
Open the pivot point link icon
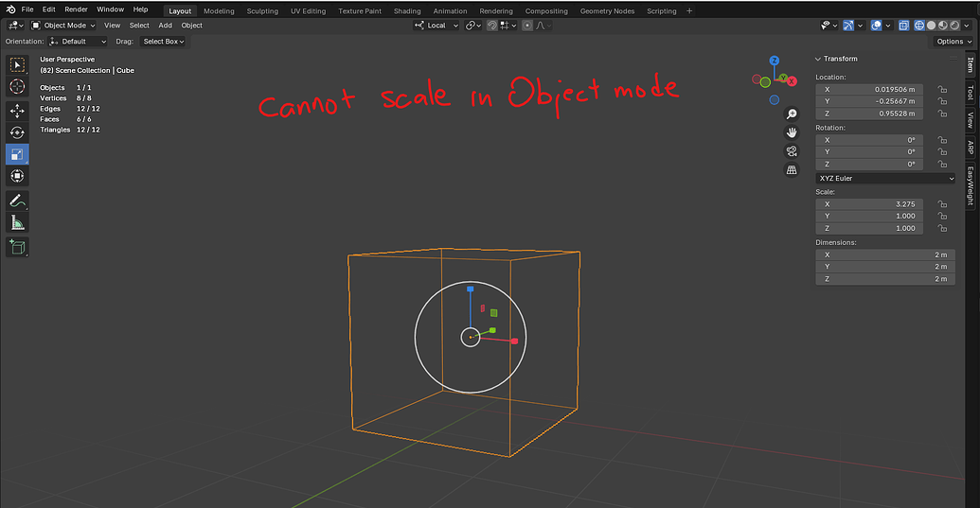point(473,26)
